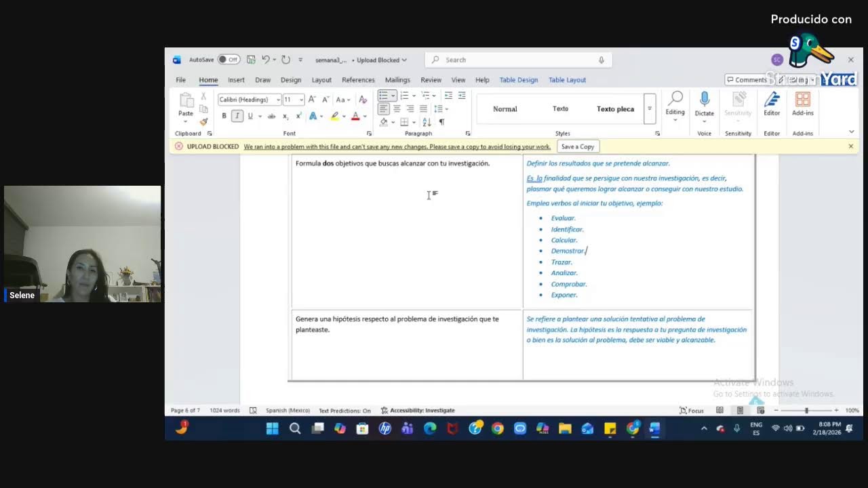This screenshot has height=488, width=868.
Task: Click the Save icon in title bar
Action: point(251,60)
